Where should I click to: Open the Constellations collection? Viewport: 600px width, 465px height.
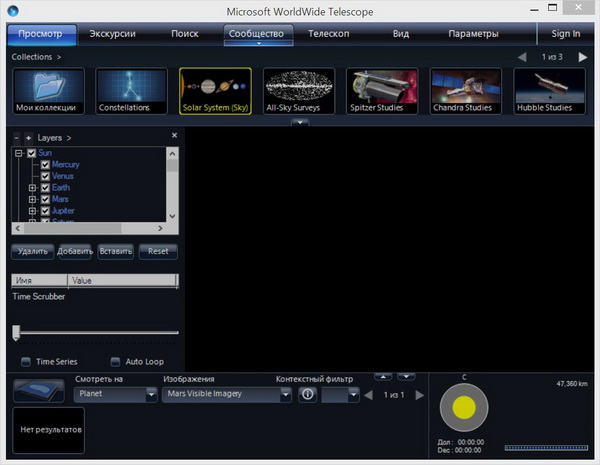coord(131,90)
